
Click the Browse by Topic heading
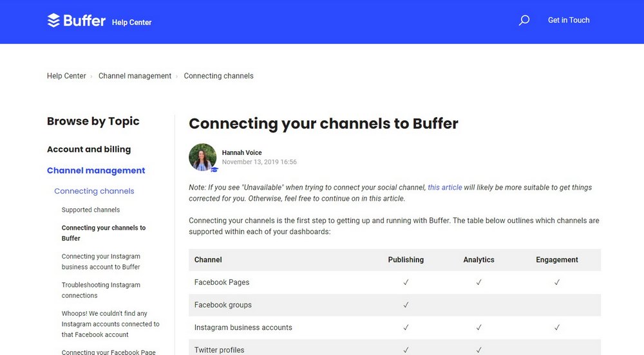93,122
